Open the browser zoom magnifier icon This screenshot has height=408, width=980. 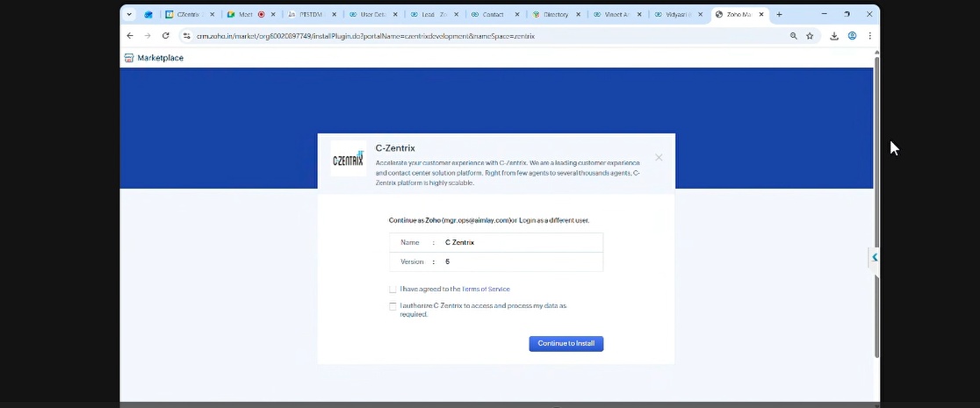[794, 36]
